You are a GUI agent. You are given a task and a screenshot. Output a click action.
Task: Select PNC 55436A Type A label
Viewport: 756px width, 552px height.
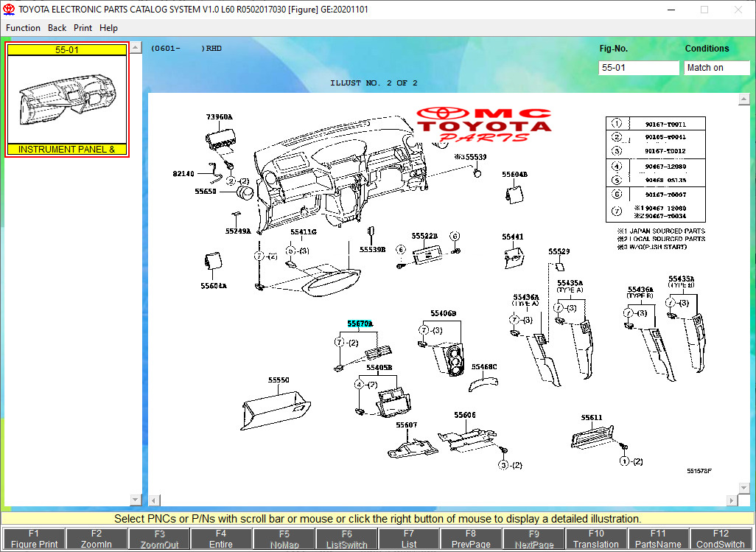pyautogui.click(x=526, y=298)
